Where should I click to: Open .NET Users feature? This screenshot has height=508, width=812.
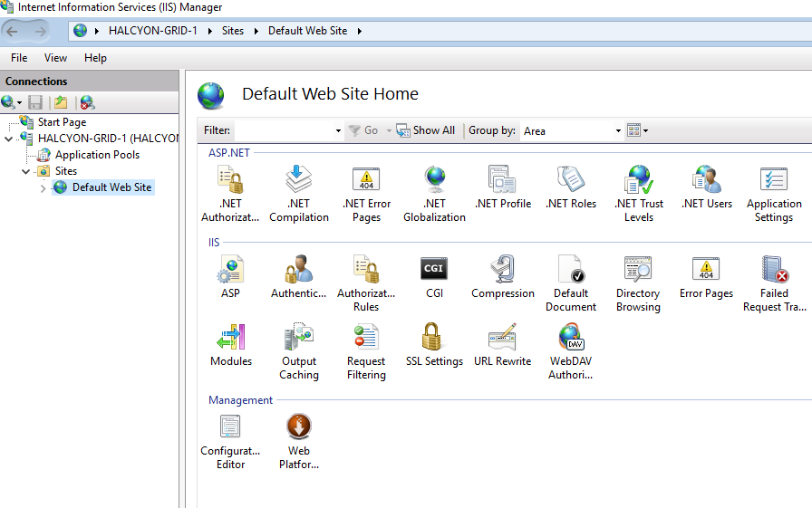tap(706, 187)
